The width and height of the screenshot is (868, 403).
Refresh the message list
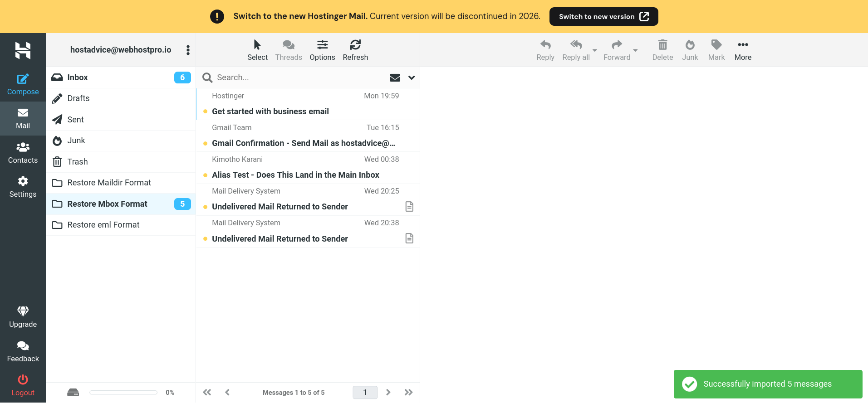click(x=355, y=50)
